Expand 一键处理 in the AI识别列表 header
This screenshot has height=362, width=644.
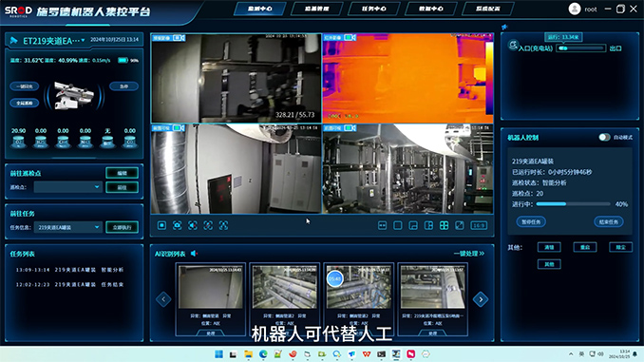pos(469,254)
